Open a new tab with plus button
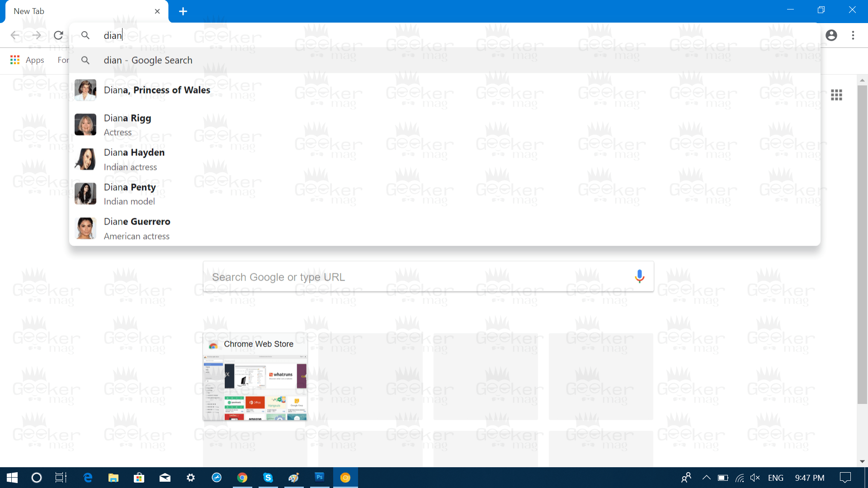This screenshot has height=488, width=868. 183,11
